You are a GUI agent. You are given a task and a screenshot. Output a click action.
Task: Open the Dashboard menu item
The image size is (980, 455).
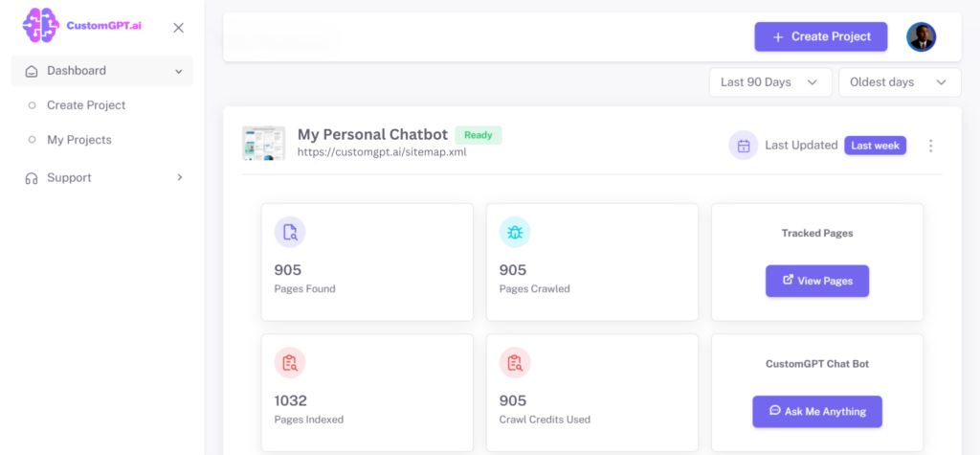[x=101, y=71]
